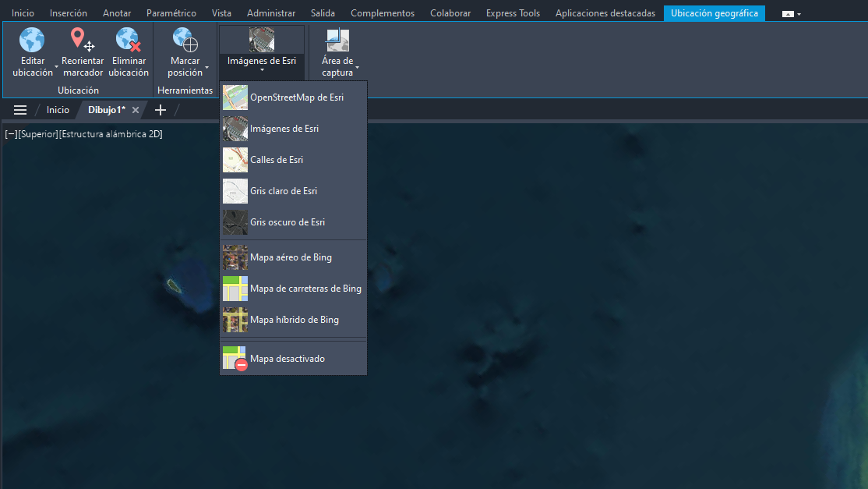Open the Administrar tab
Image resolution: width=868 pixels, height=489 pixels.
tap(271, 12)
